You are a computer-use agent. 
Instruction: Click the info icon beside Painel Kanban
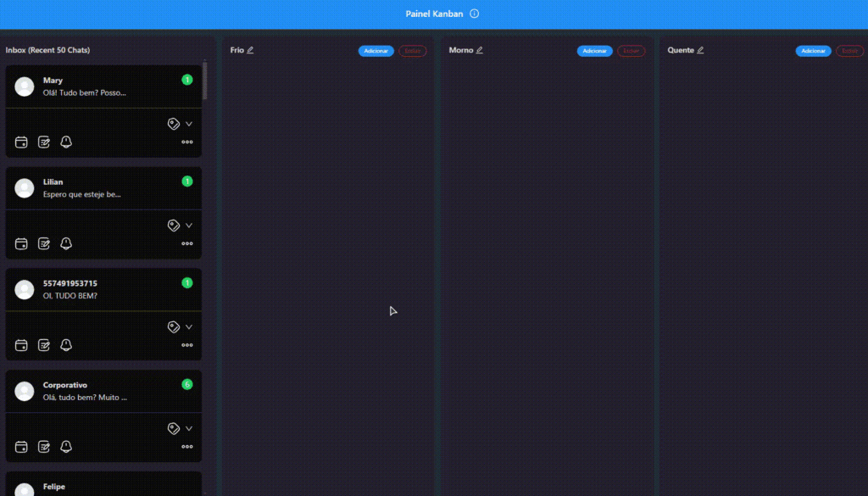[x=475, y=14]
